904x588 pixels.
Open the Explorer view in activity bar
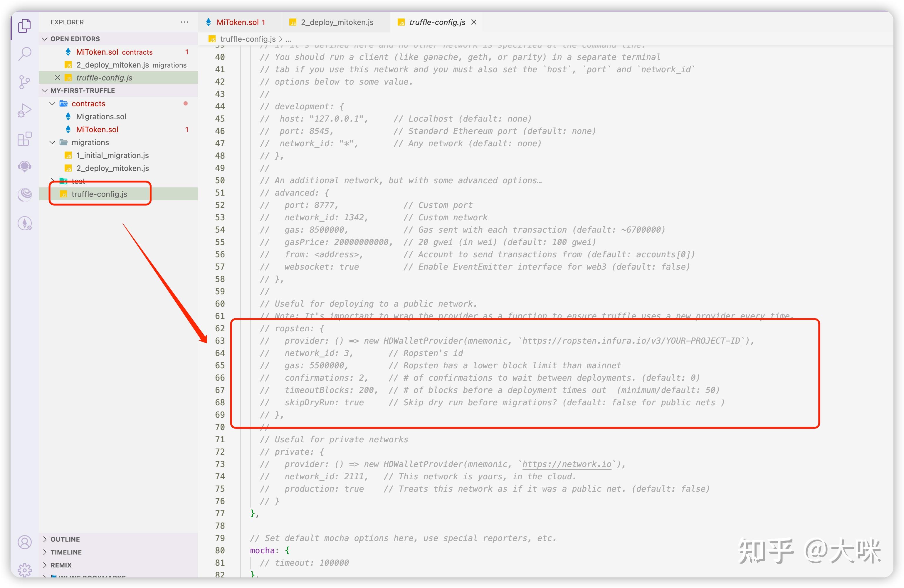pyautogui.click(x=25, y=26)
